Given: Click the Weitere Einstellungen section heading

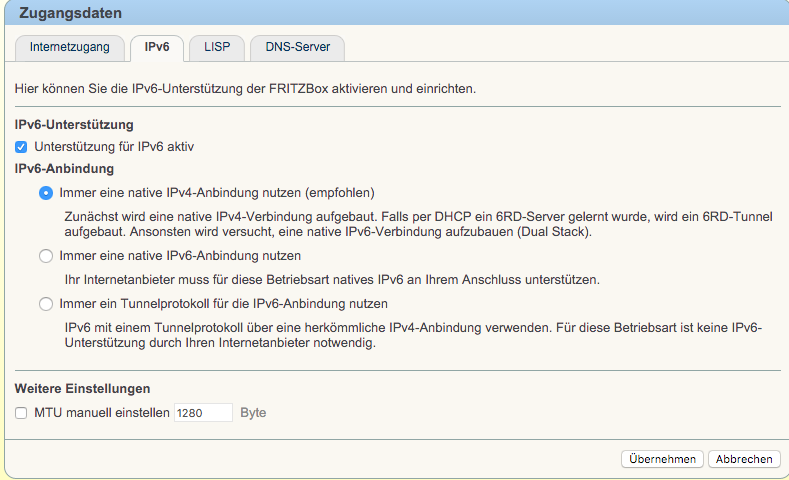Looking at the screenshot, I should tap(82, 388).
